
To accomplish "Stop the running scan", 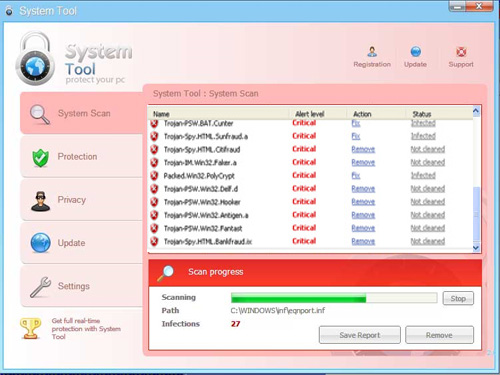I will (x=458, y=298).
